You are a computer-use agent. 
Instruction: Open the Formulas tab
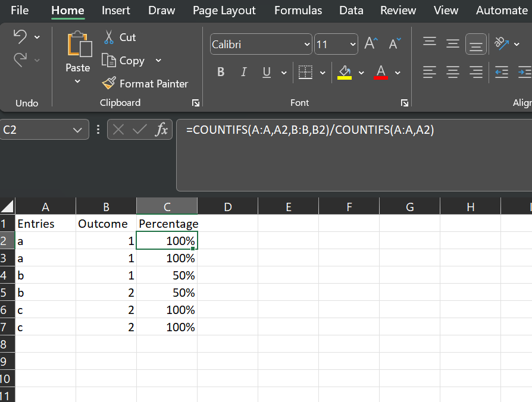[x=298, y=11]
